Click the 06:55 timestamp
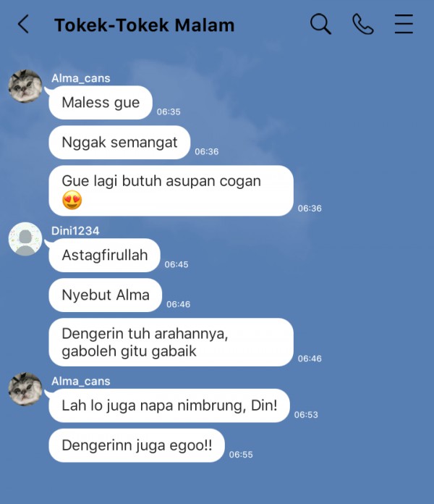This screenshot has height=504, width=434. [241, 455]
